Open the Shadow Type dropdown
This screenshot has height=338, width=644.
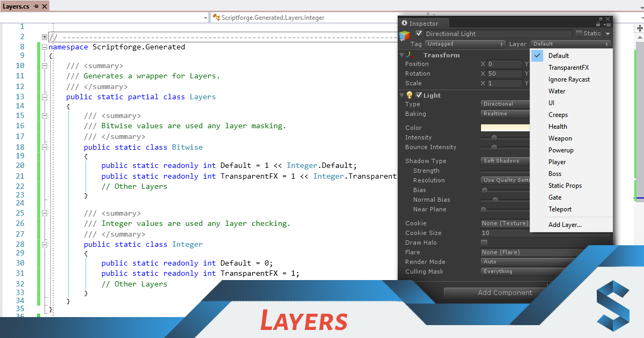505,161
